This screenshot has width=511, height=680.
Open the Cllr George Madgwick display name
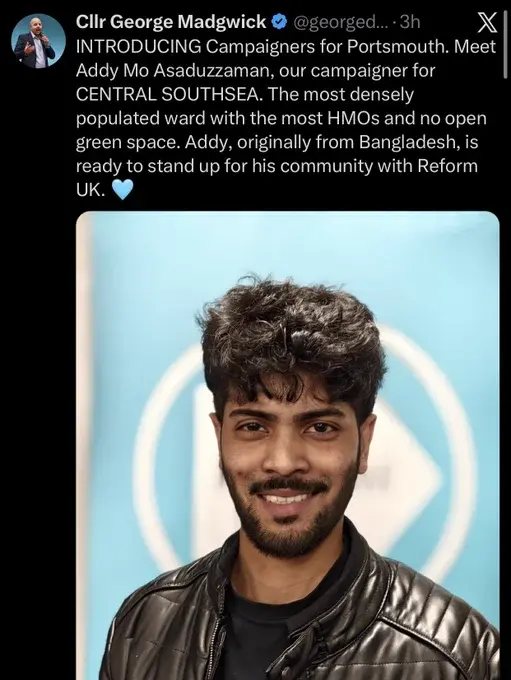(x=171, y=21)
